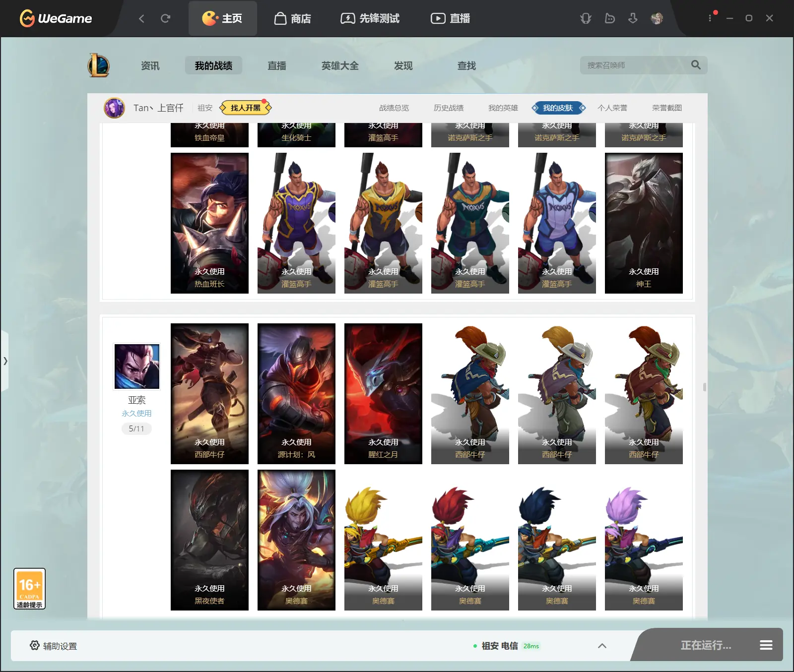The width and height of the screenshot is (794, 672).
Task: Open the 奥德赛 splash art skin
Action: click(x=296, y=540)
